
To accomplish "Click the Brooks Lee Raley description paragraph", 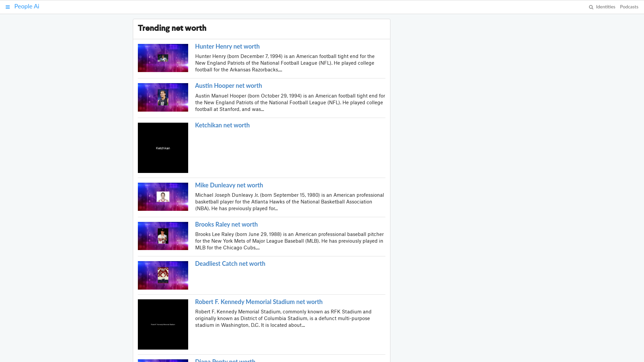I will pos(289,241).
